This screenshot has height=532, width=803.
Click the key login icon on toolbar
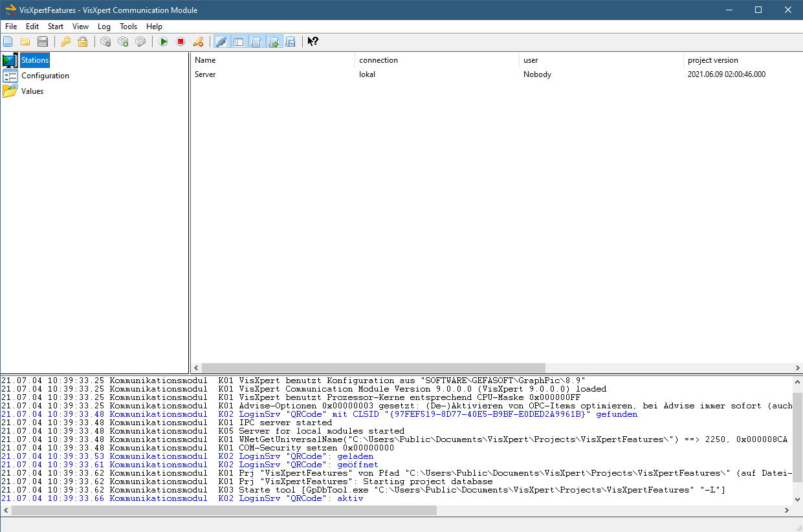click(x=65, y=41)
